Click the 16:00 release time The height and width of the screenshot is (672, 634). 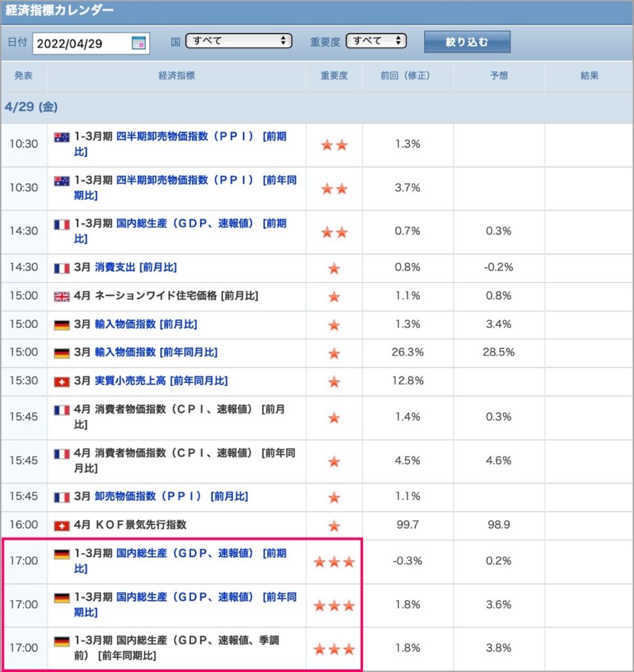24,524
